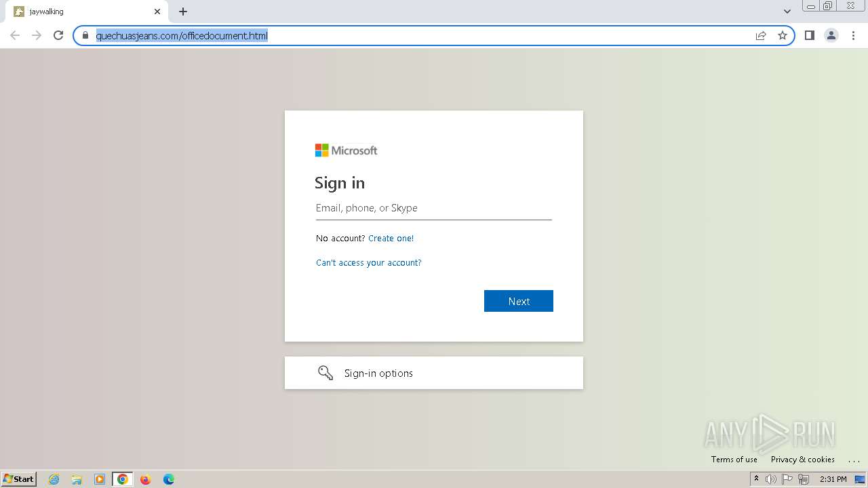Image resolution: width=868 pixels, height=488 pixels.
Task: Restore down the Chrome window
Action: [828, 5]
